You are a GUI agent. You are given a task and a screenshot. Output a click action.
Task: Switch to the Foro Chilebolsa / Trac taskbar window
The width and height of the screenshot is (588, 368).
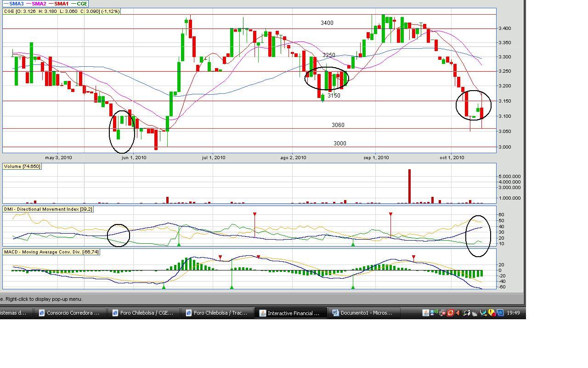[x=216, y=313]
